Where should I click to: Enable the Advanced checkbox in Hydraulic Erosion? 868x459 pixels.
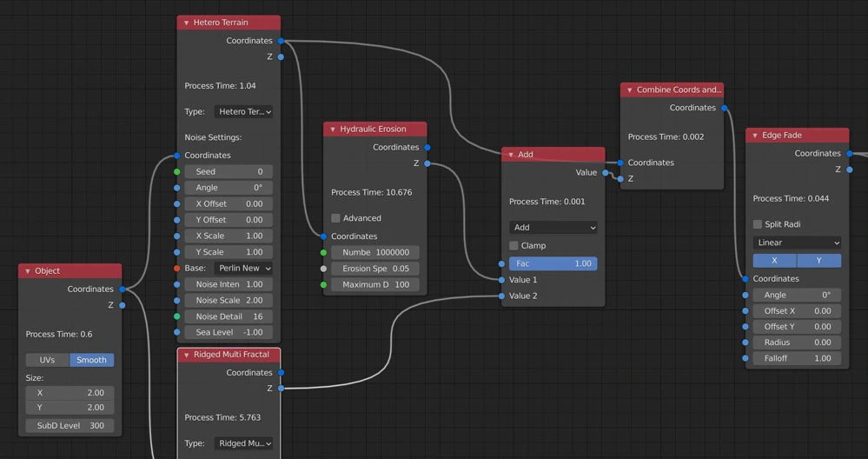click(335, 218)
